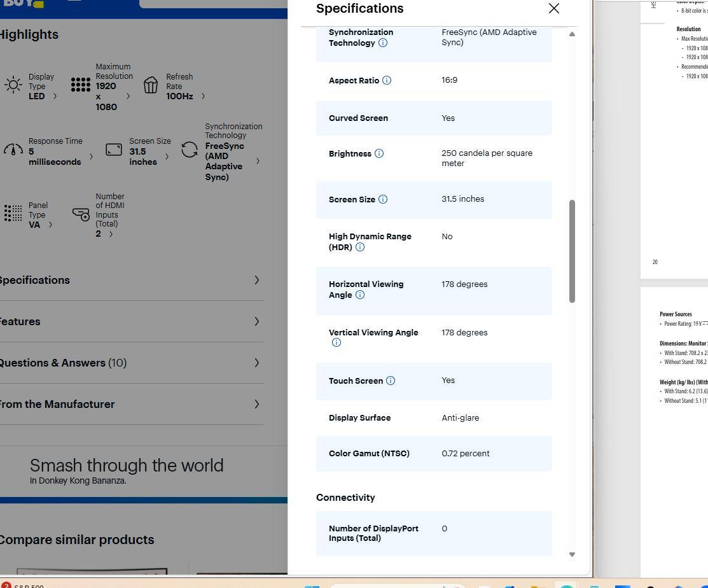708x588 pixels.
Task: Expand the Specifications section row
Action: (127, 280)
